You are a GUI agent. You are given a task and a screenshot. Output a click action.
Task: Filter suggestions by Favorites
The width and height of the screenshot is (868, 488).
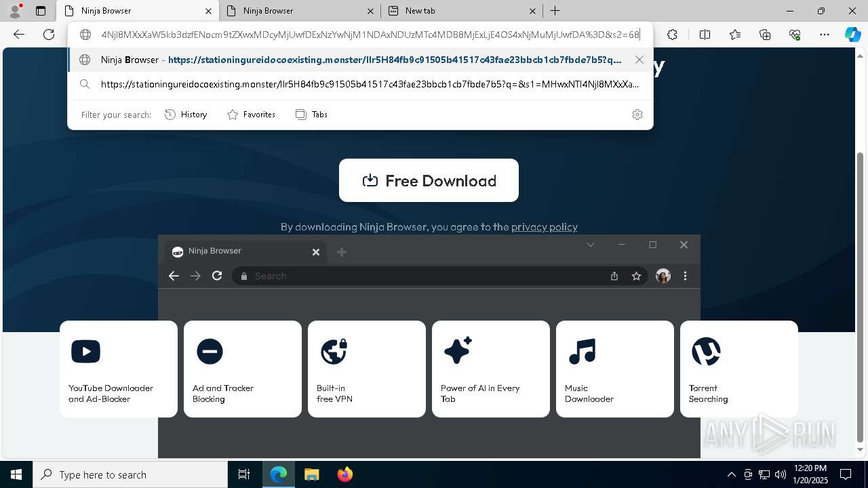tap(251, 115)
